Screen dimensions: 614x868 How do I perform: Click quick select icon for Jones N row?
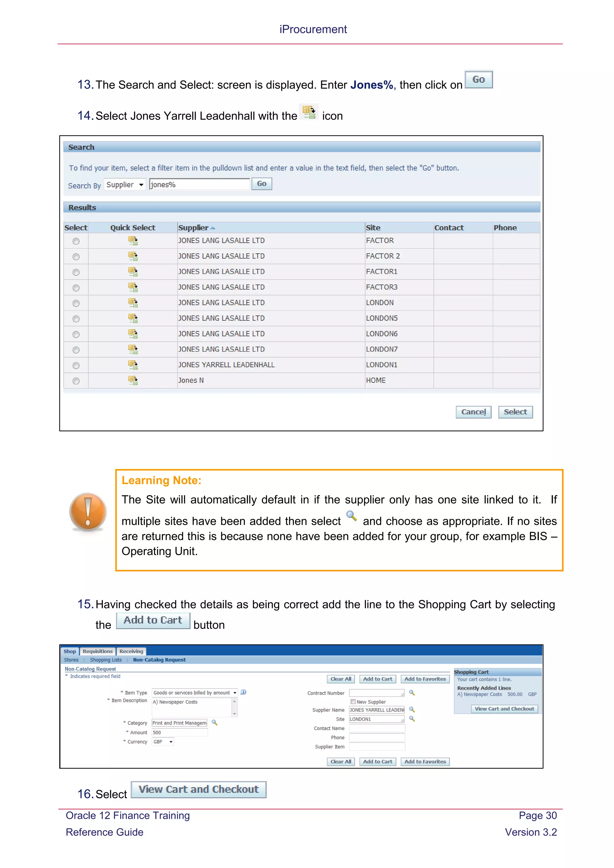tap(133, 380)
